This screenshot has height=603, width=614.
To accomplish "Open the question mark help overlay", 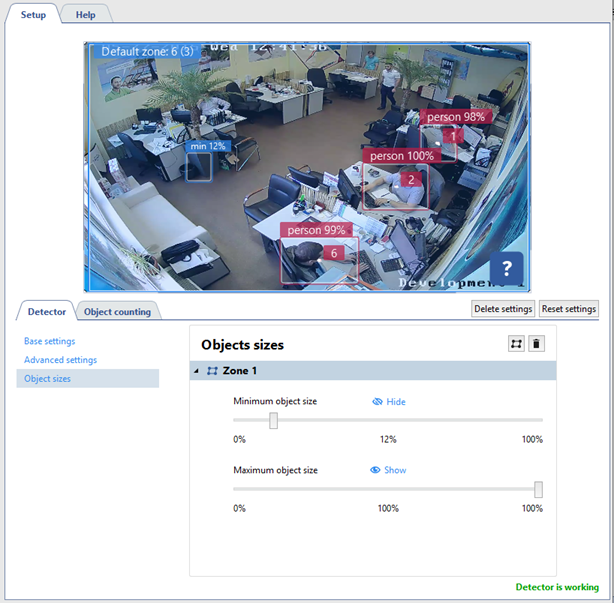I will pyautogui.click(x=506, y=267).
